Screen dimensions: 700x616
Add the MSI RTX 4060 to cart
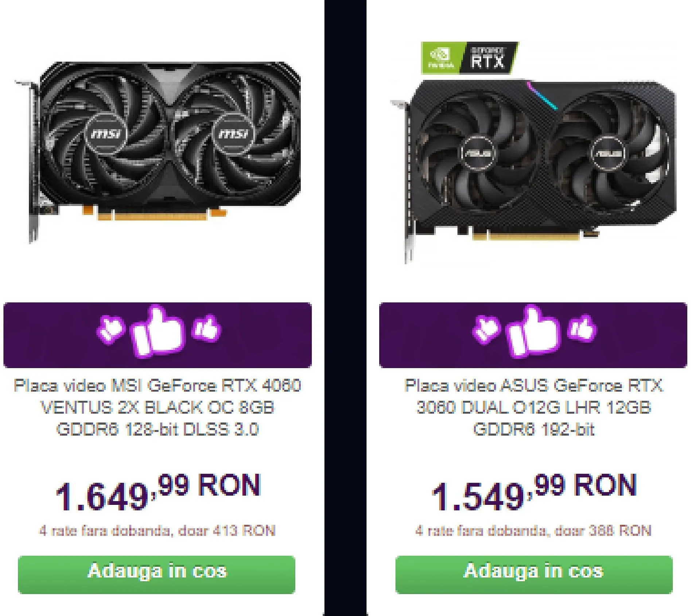156,575
